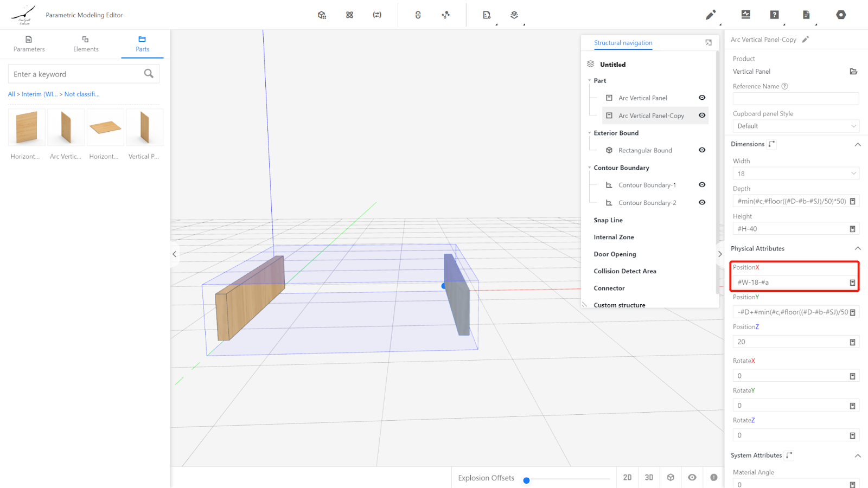Click the cube view icon in bottom bar

coord(671,478)
